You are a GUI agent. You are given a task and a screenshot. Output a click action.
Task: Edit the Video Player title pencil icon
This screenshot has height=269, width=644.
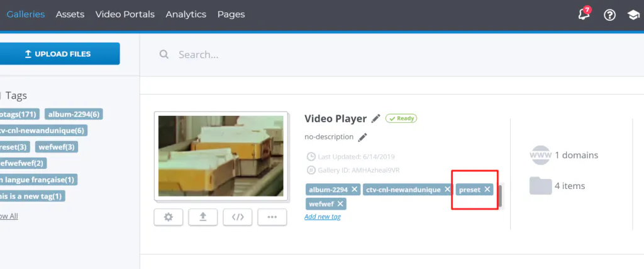(x=375, y=118)
